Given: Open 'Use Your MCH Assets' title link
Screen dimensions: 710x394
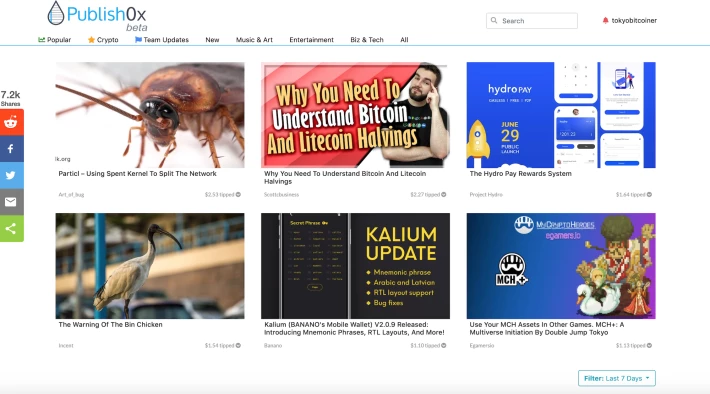Looking at the screenshot, I should point(547,328).
